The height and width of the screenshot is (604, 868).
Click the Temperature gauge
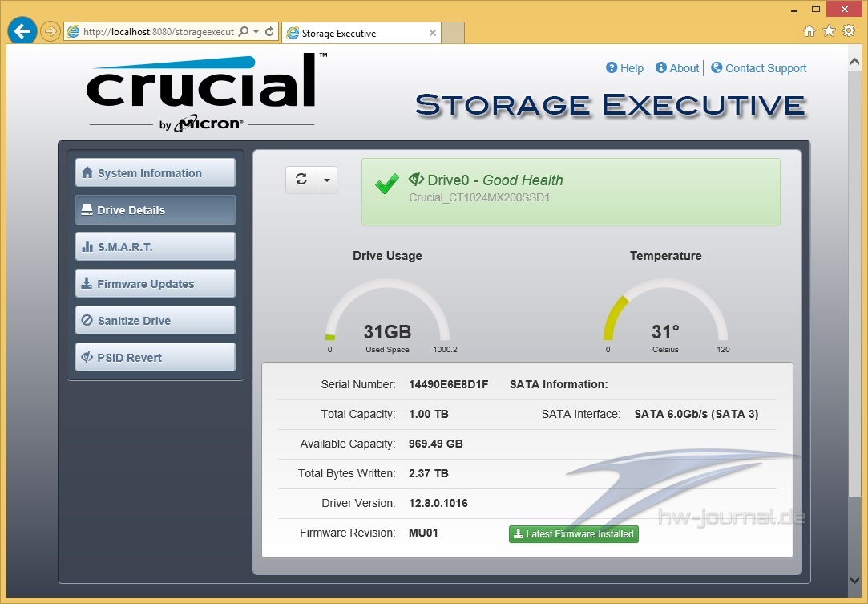[665, 316]
